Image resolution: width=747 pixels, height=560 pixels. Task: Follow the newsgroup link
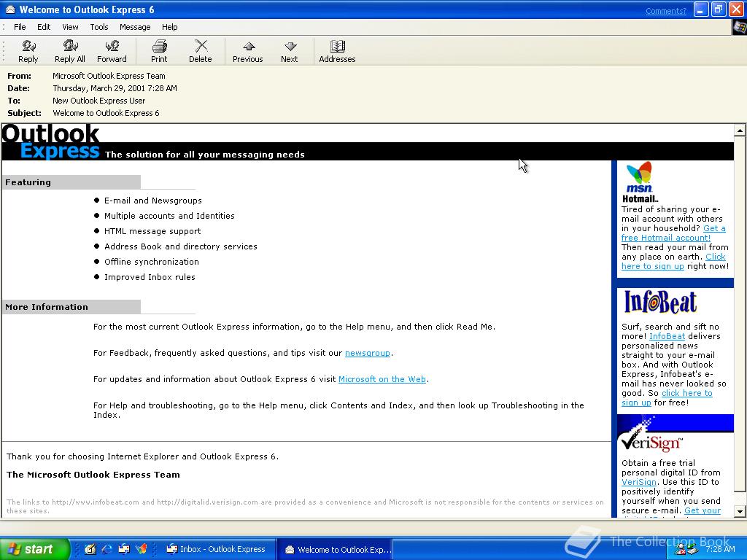pyautogui.click(x=368, y=353)
